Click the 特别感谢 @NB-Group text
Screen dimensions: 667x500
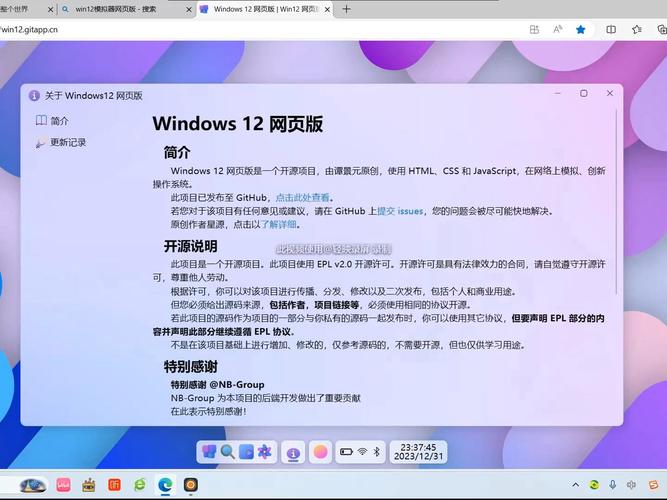pos(217,385)
